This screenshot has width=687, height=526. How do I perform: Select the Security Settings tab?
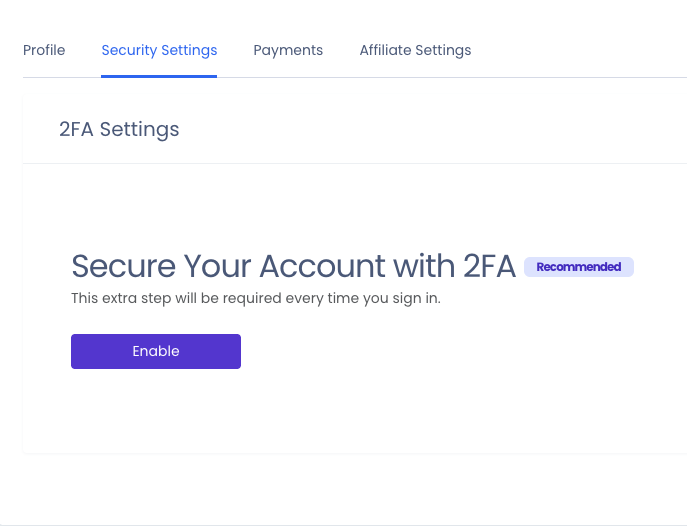pos(159,50)
